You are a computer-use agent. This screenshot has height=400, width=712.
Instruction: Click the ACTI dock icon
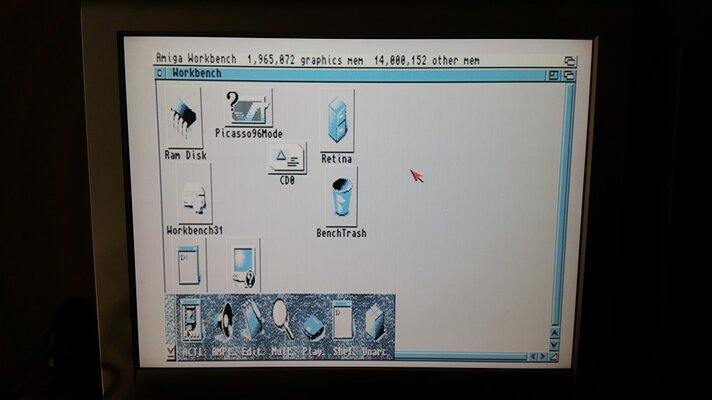pos(193,321)
